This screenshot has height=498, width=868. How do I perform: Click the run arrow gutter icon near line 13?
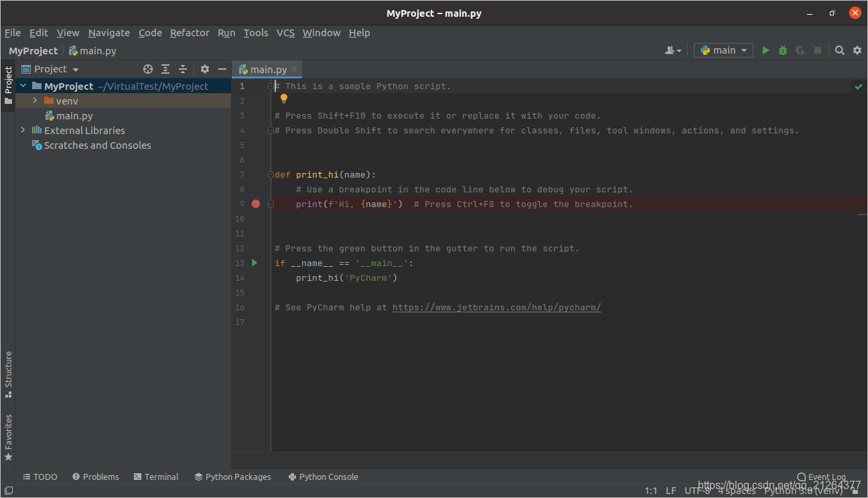coord(254,263)
